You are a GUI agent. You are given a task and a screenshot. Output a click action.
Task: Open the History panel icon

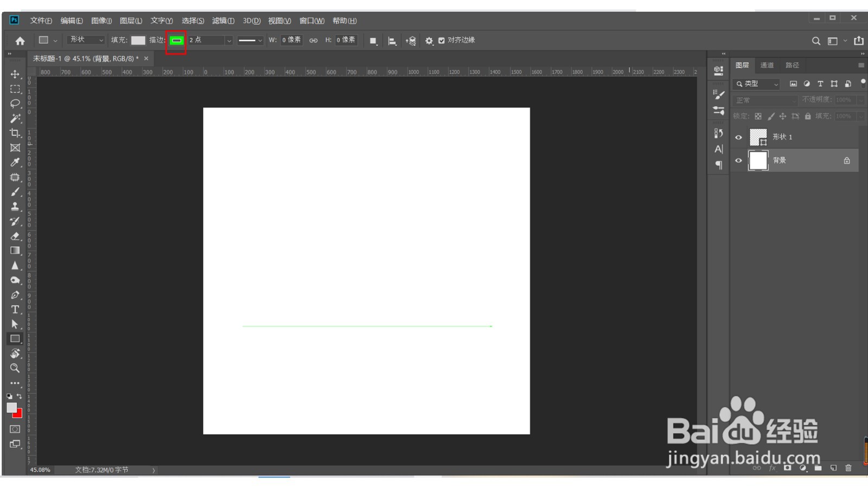(x=719, y=133)
